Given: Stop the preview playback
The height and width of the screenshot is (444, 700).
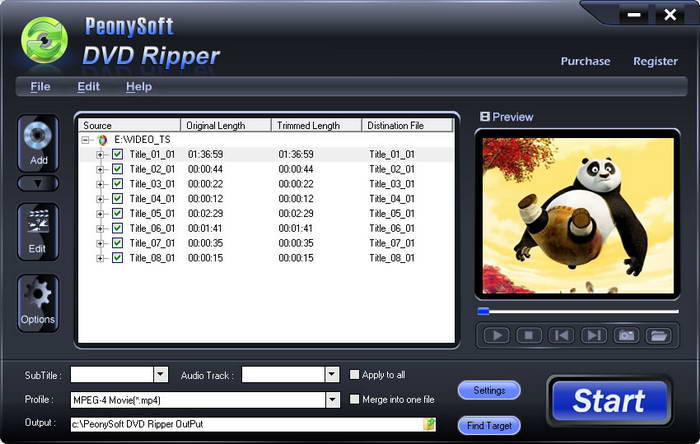Looking at the screenshot, I should point(529,335).
